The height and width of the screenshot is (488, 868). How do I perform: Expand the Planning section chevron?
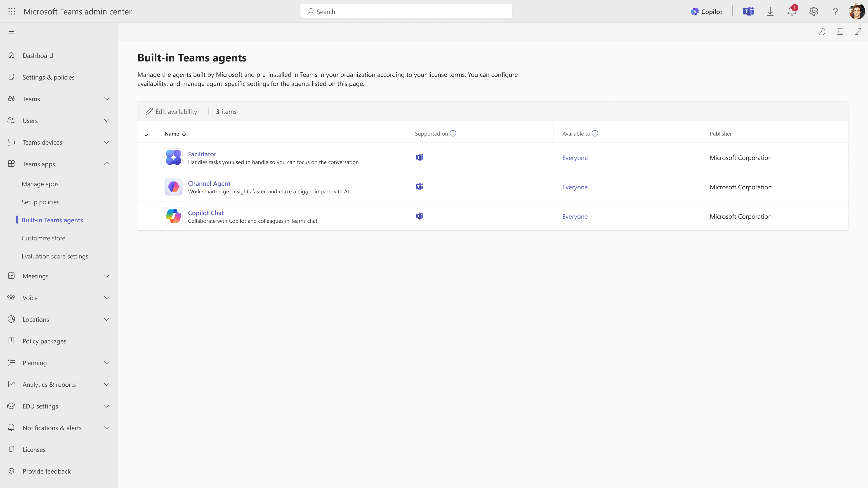(106, 363)
